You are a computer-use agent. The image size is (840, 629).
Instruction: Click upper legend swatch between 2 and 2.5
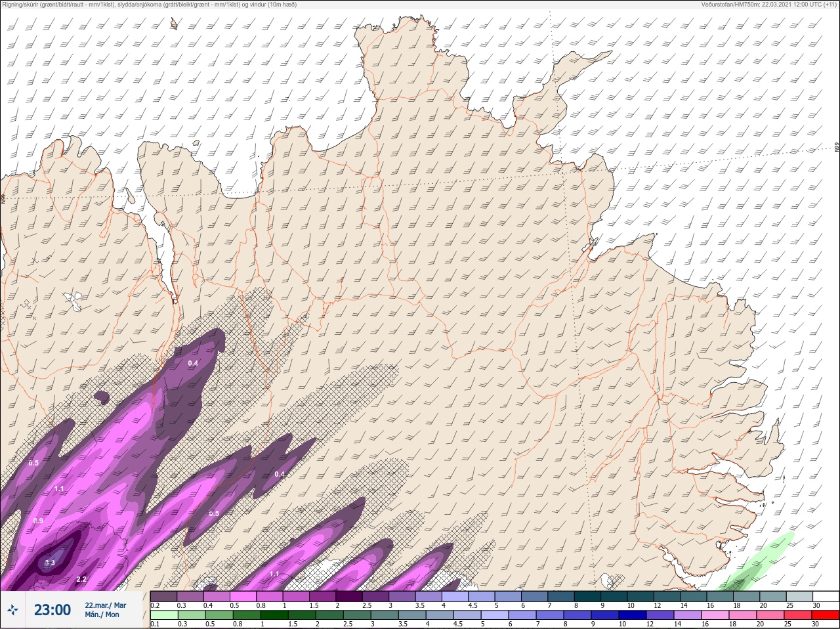point(350,596)
